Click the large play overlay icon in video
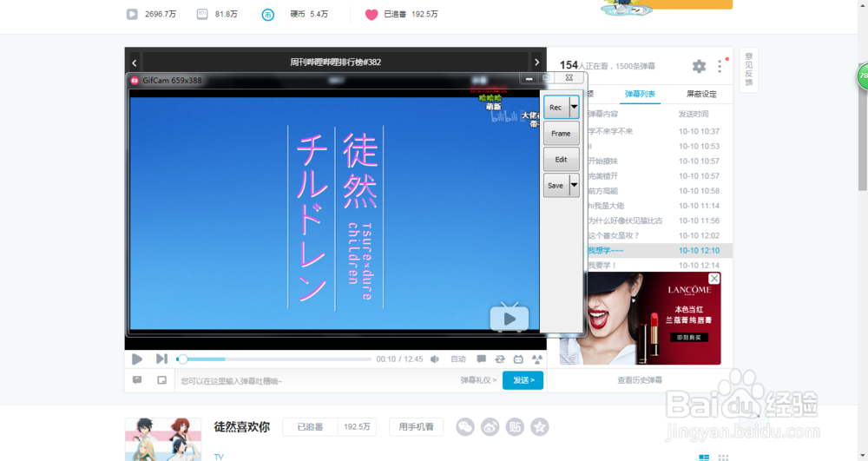 pyautogui.click(x=510, y=318)
